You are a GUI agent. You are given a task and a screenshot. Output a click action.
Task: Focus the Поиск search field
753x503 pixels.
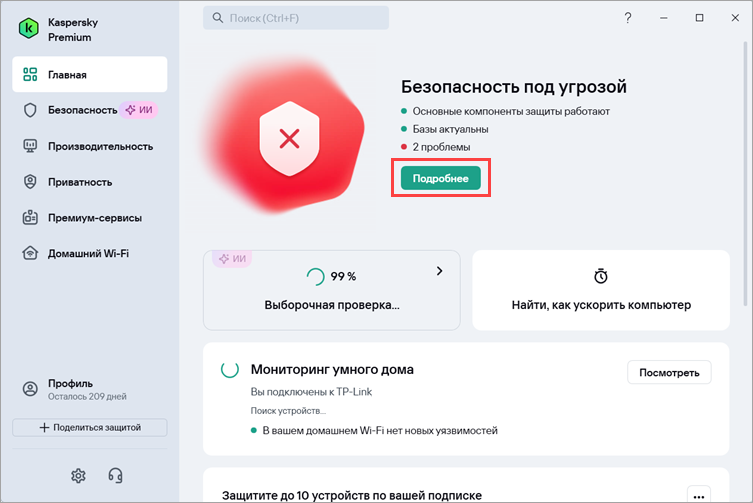click(x=296, y=18)
